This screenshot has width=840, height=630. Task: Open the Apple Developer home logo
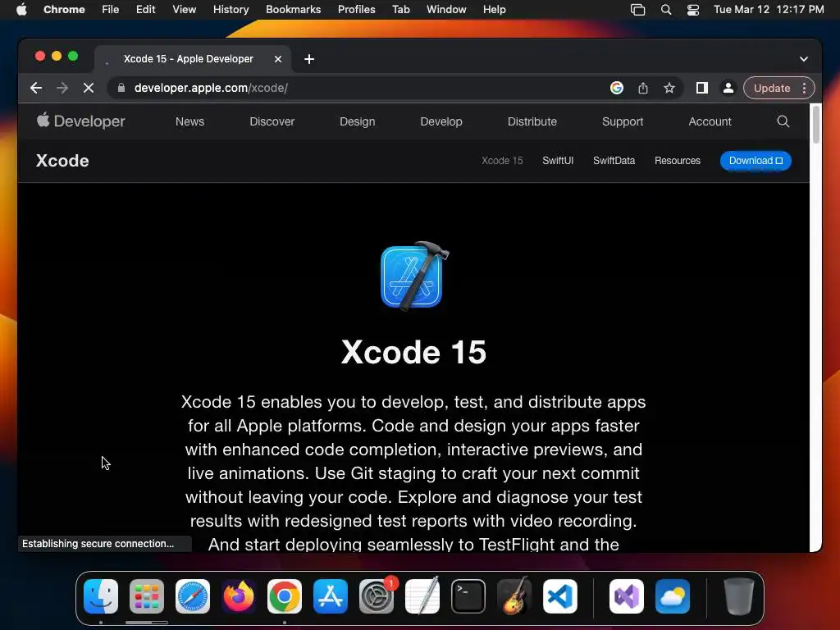(x=81, y=121)
